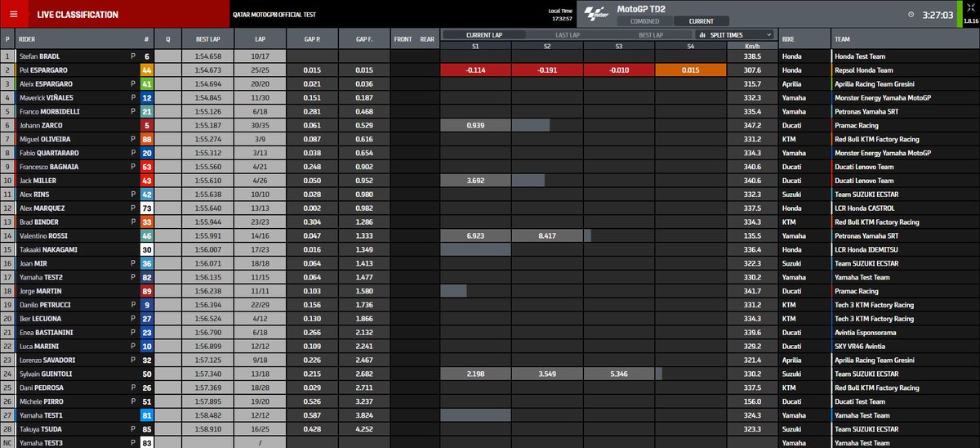This screenshot has height=448, width=980.
Task: Click the Aprilia Racing Team Gresini cell for Savadori
Action: coord(905,360)
